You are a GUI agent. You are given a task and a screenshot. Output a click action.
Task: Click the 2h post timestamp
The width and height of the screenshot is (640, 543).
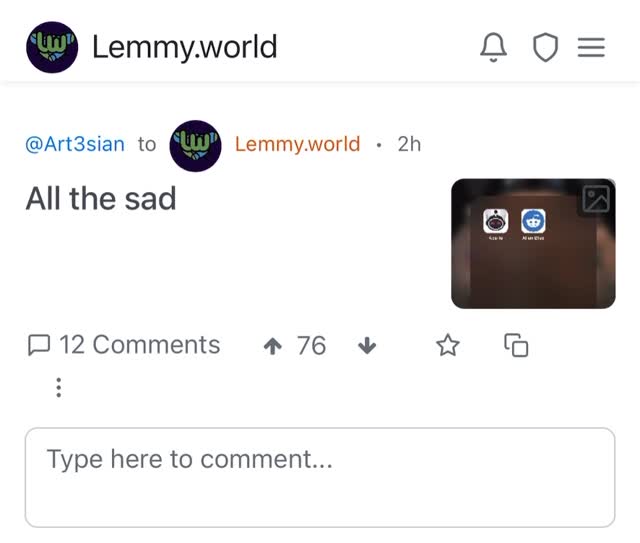[x=409, y=144]
